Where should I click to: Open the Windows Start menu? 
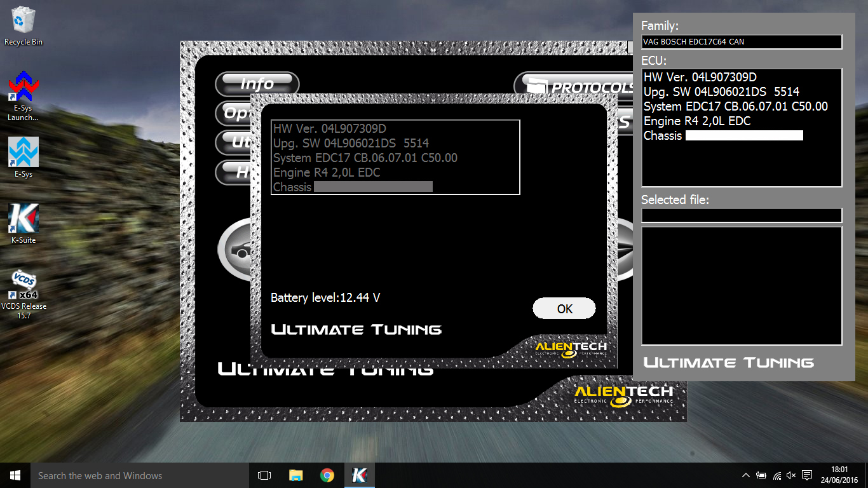(15, 475)
